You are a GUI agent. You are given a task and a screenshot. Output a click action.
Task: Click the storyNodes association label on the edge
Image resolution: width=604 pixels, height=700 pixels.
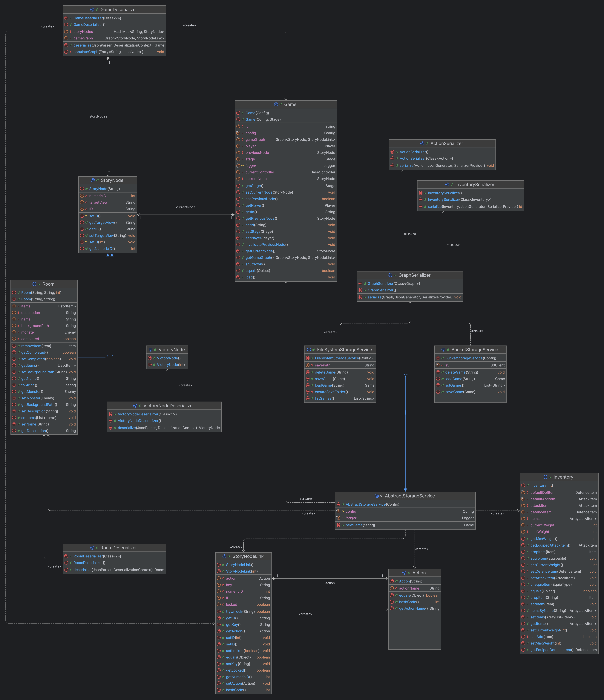[98, 117]
